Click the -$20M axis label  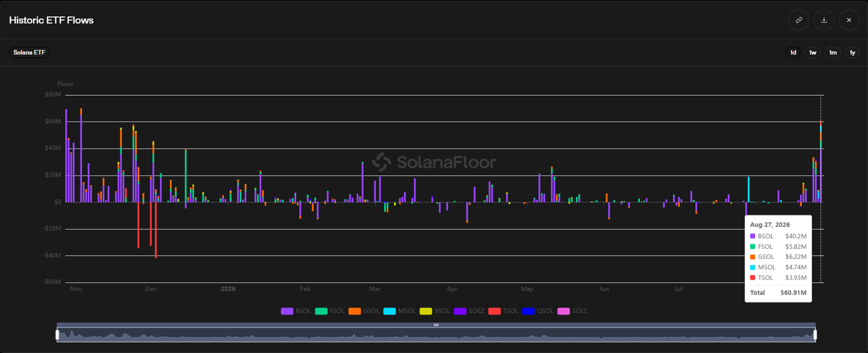(x=52, y=228)
